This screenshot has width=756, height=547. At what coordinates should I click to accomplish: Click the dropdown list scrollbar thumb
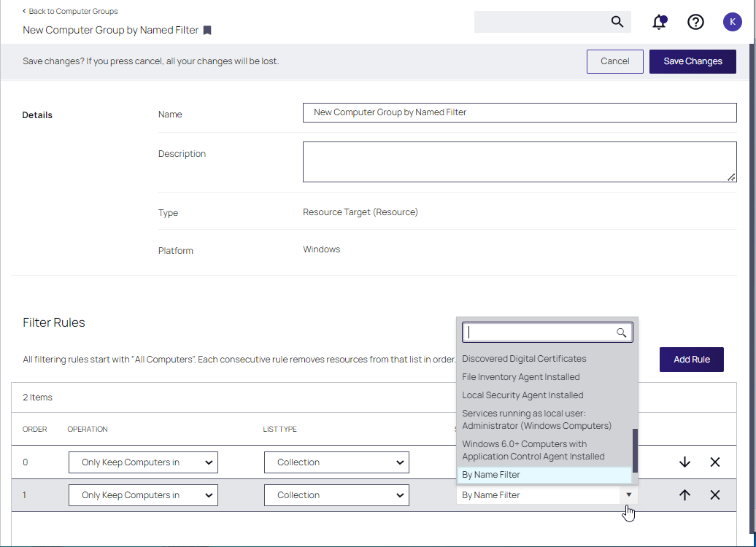pos(635,450)
